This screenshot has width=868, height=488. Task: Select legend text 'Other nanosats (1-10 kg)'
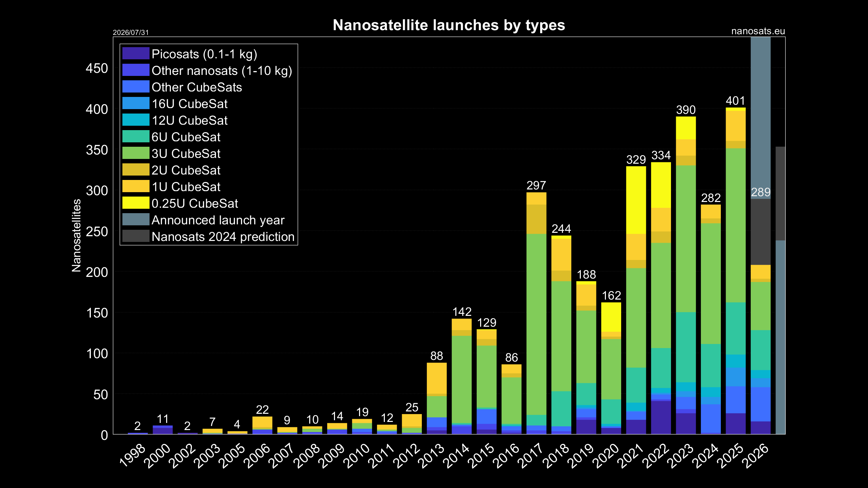(x=222, y=71)
